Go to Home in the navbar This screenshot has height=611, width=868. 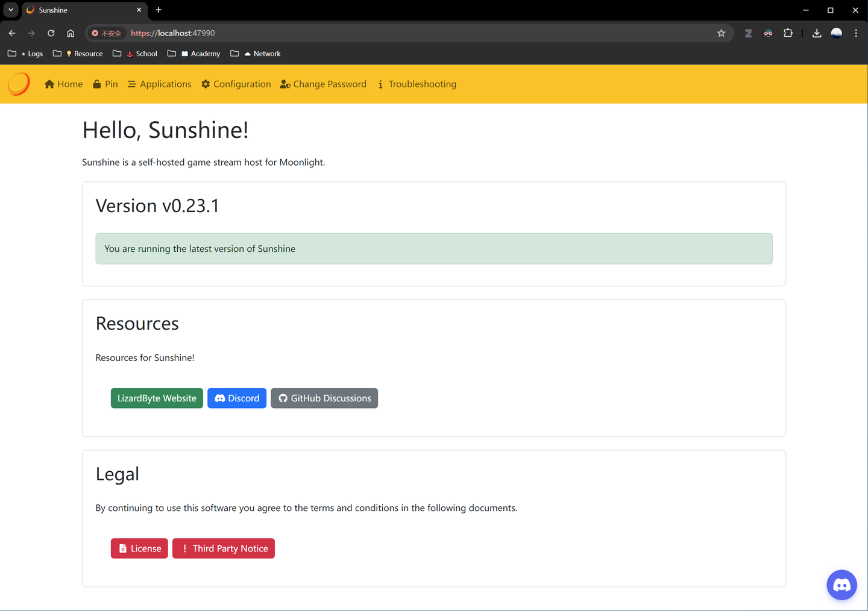coord(64,84)
